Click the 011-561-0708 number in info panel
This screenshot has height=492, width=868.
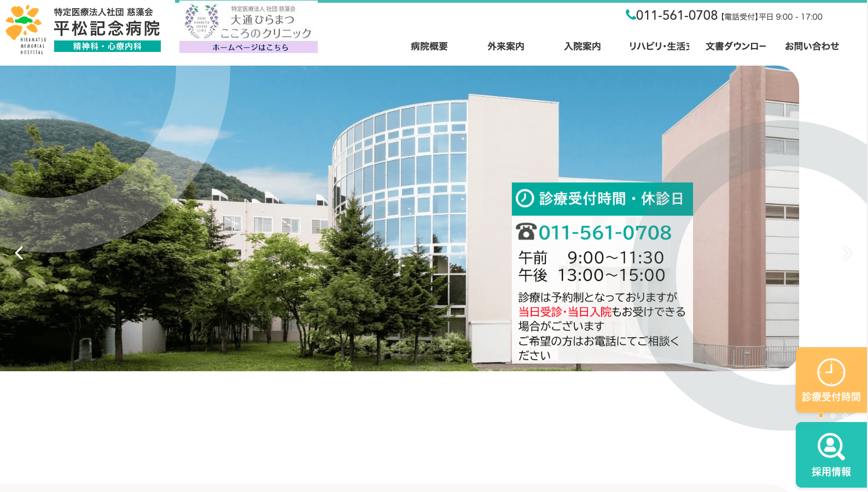[x=604, y=233]
